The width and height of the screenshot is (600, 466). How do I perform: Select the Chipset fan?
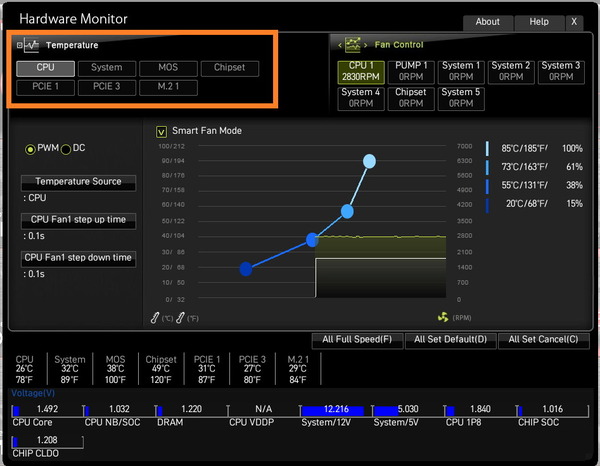[x=411, y=99]
